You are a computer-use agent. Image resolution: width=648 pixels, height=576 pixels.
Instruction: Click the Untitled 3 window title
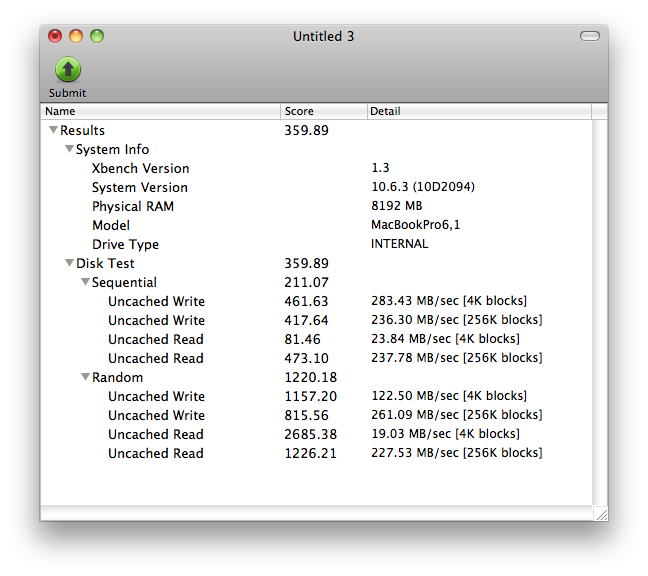click(x=324, y=36)
